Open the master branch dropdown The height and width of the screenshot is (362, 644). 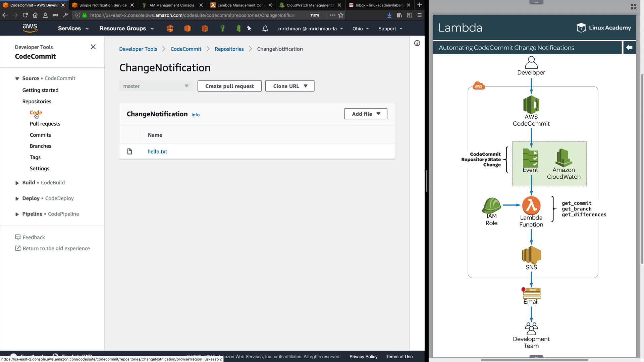pos(156,86)
